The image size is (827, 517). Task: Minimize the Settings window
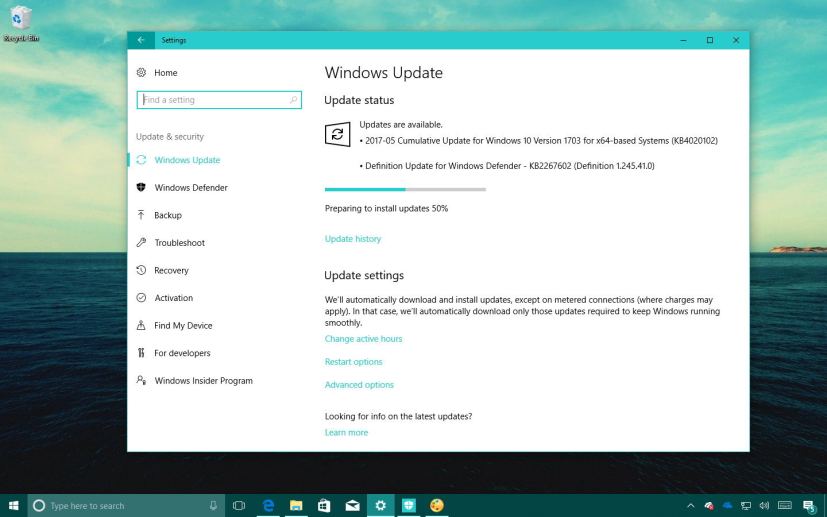684,40
